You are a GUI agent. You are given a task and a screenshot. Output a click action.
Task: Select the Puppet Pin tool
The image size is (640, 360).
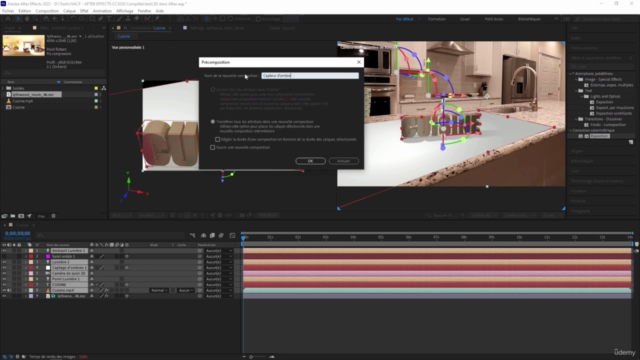157,19
